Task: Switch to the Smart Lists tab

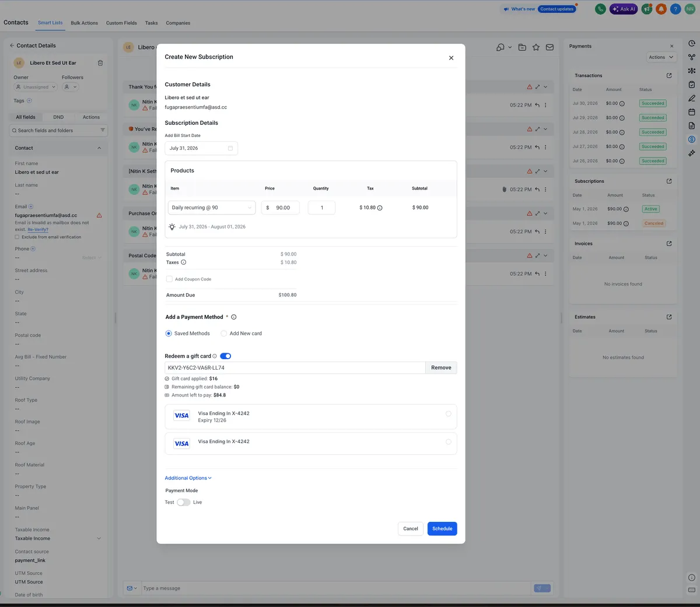Action: click(50, 23)
